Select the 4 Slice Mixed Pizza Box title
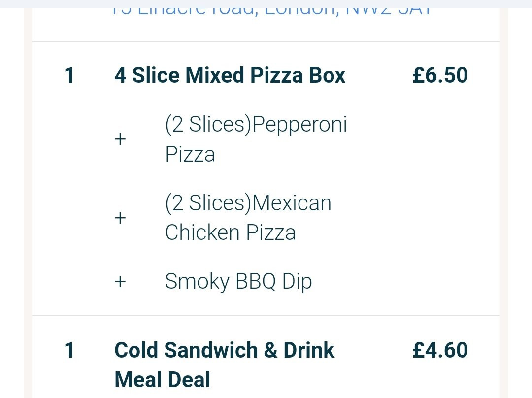This screenshot has height=398, width=532. tap(230, 75)
